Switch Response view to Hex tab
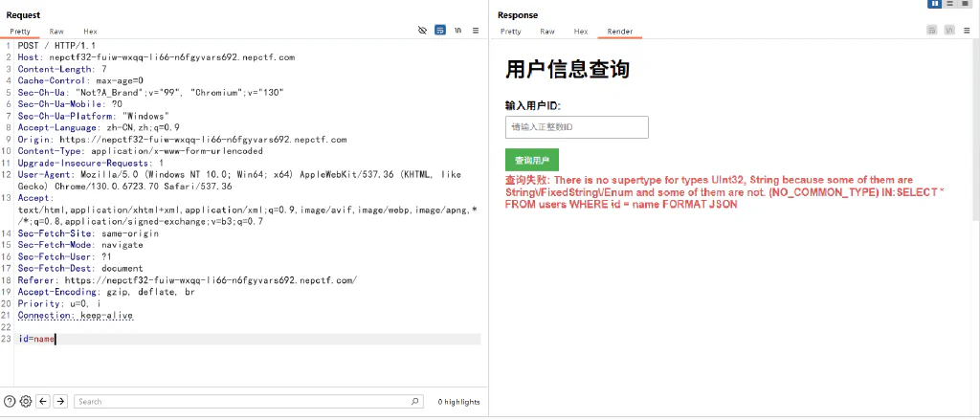The image size is (980, 420). pyautogui.click(x=581, y=32)
